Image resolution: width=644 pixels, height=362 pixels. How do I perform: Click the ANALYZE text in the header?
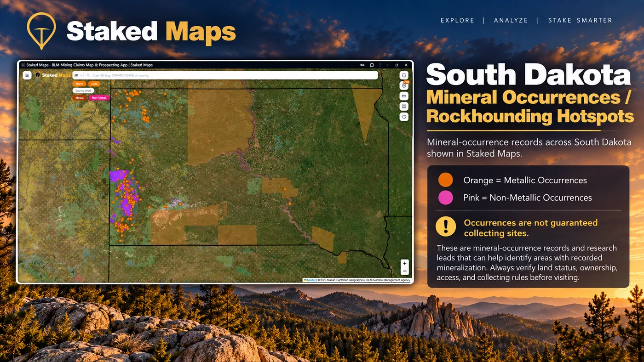pyautogui.click(x=511, y=21)
